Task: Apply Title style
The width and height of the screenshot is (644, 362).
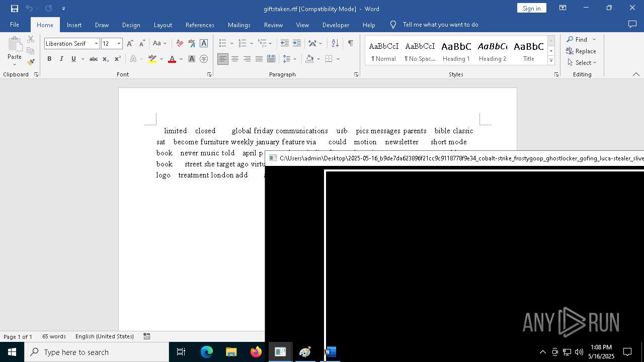Action: click(529, 50)
